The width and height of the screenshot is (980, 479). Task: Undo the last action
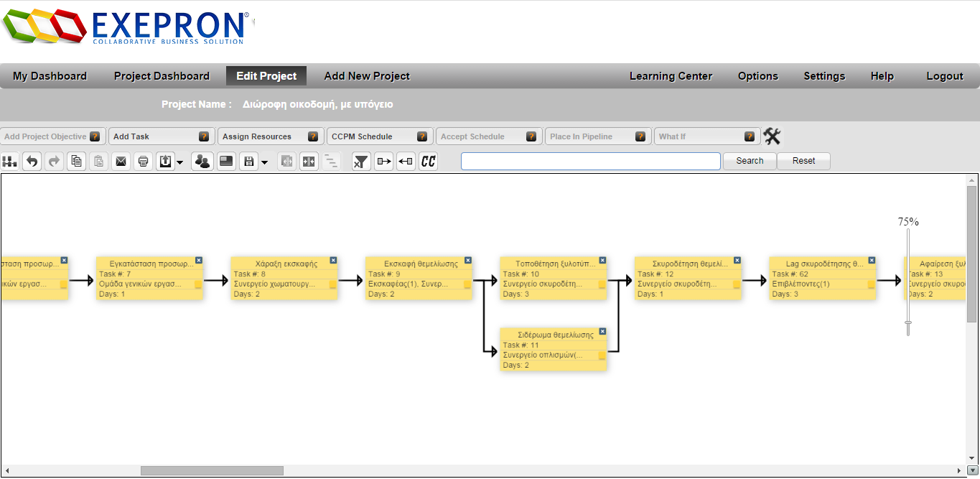32,162
